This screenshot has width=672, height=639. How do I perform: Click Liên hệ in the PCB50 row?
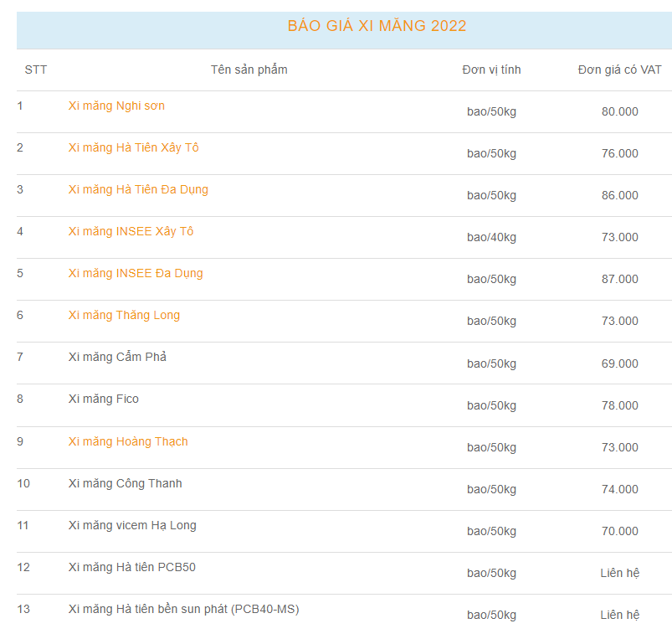620,573
